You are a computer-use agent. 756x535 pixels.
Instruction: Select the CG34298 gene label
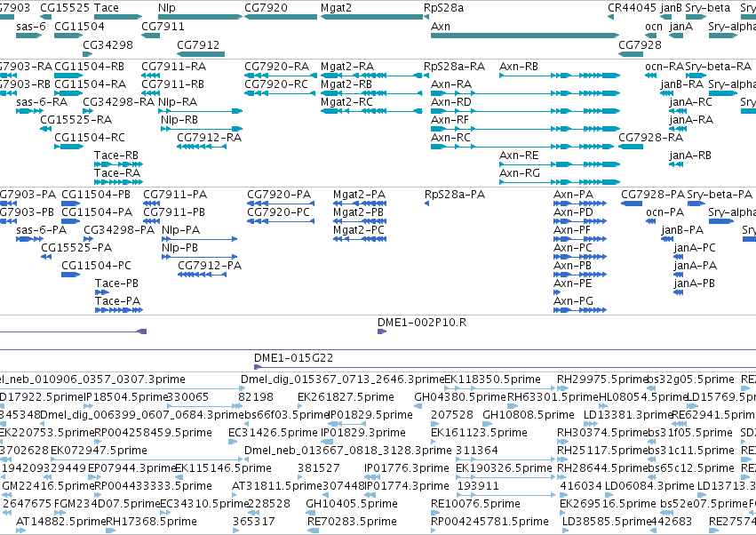tap(107, 44)
